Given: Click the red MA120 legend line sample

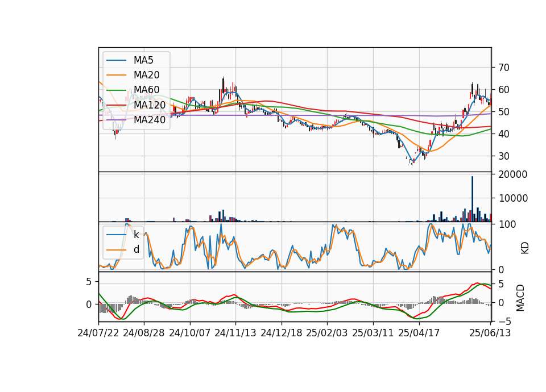Looking at the screenshot, I should click(116, 105).
